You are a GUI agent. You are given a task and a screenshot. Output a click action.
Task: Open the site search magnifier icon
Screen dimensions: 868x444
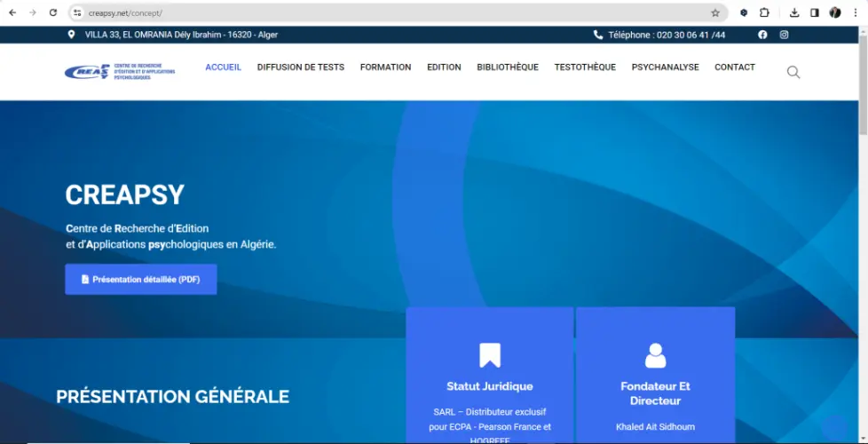[x=793, y=72]
